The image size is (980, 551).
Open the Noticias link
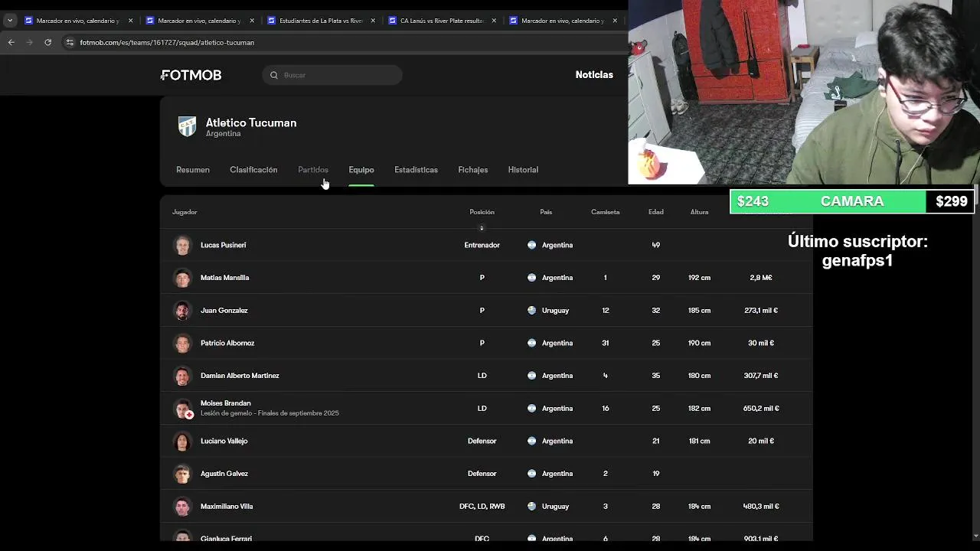(x=594, y=75)
